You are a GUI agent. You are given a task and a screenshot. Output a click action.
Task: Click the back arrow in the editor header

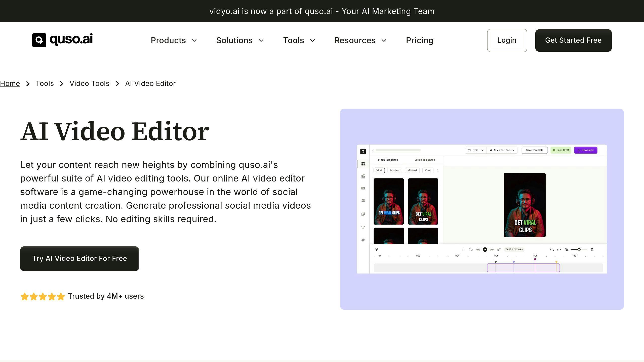pos(373,150)
